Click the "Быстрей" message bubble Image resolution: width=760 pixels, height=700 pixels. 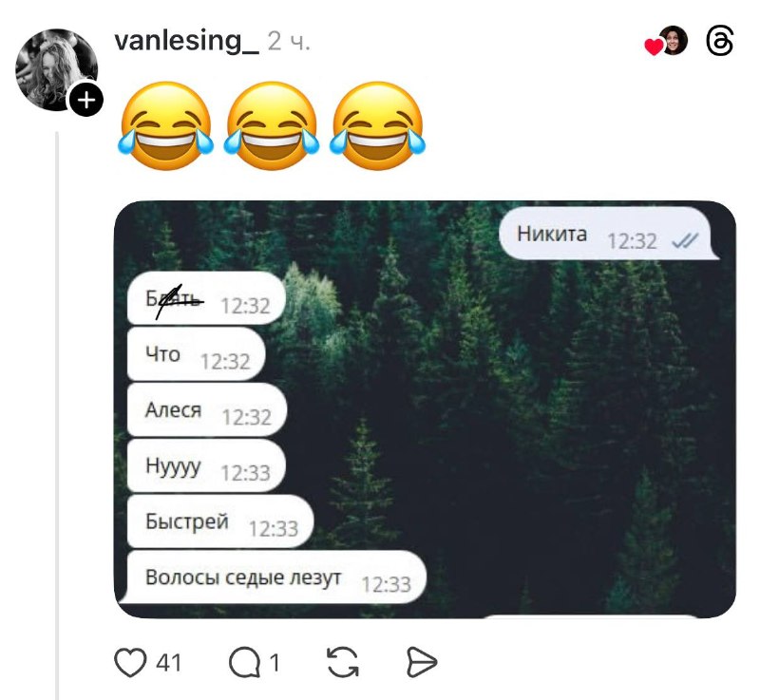219,523
